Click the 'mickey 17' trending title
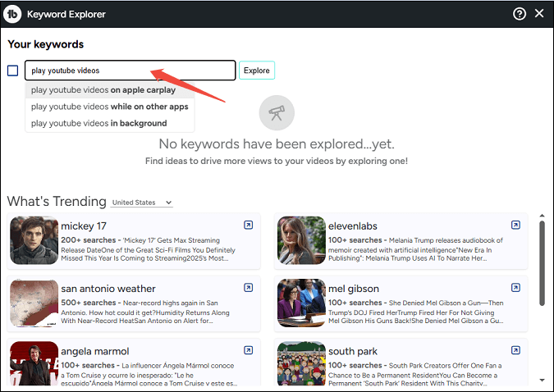 pos(84,226)
